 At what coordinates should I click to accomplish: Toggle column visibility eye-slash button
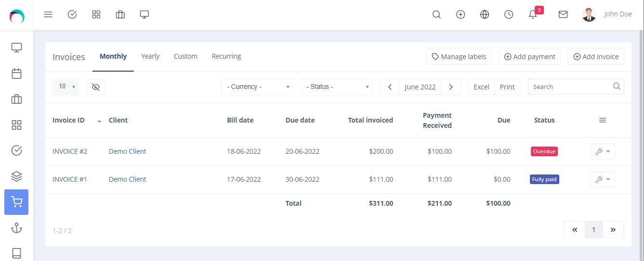coord(95,87)
